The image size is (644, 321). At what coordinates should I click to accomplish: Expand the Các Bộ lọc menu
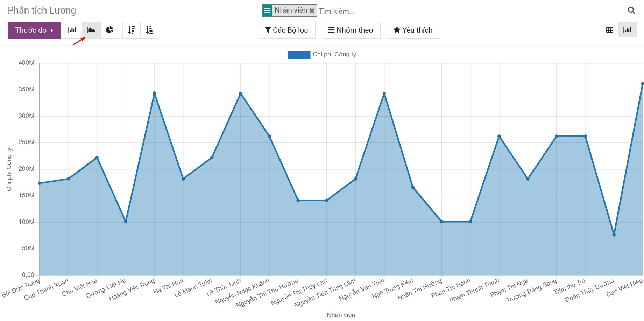point(287,30)
